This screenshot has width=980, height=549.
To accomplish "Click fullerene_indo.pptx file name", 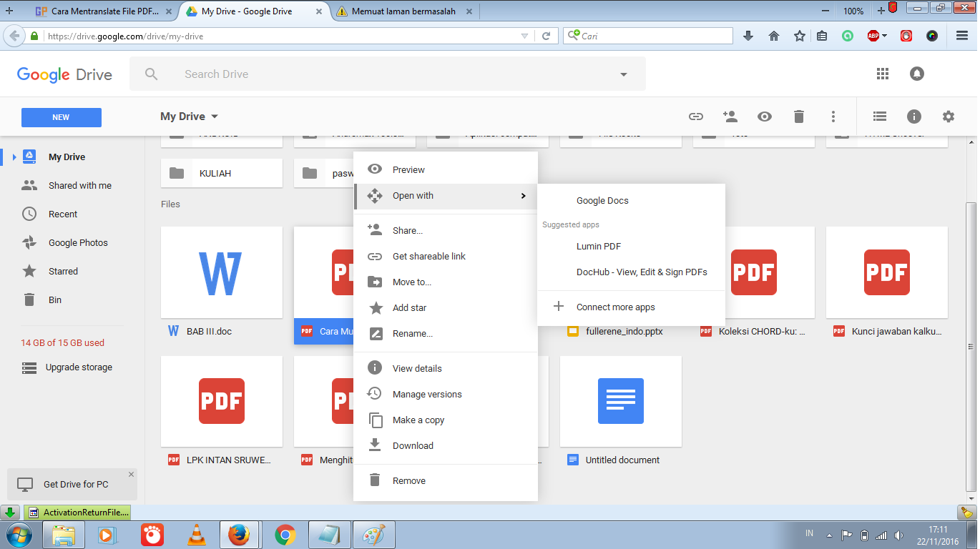I will tap(624, 332).
